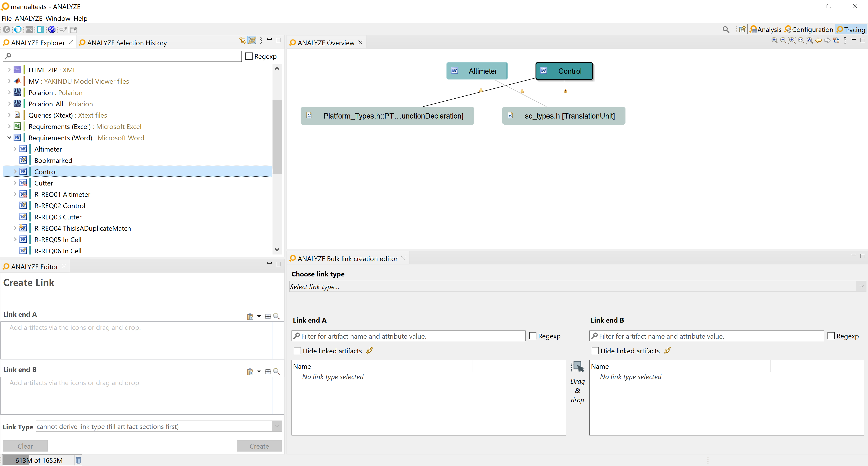This screenshot has width=868, height=466.
Task: Open the Explorer view menu (three dots)
Action: tap(261, 41)
